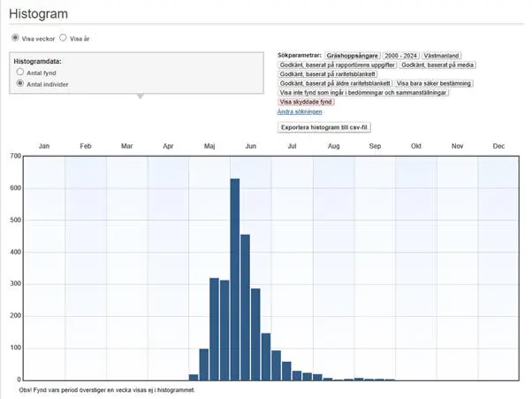Click the red 'Visa skyddade fynd' tag
Screen dimensions: 532x399
tap(306, 102)
